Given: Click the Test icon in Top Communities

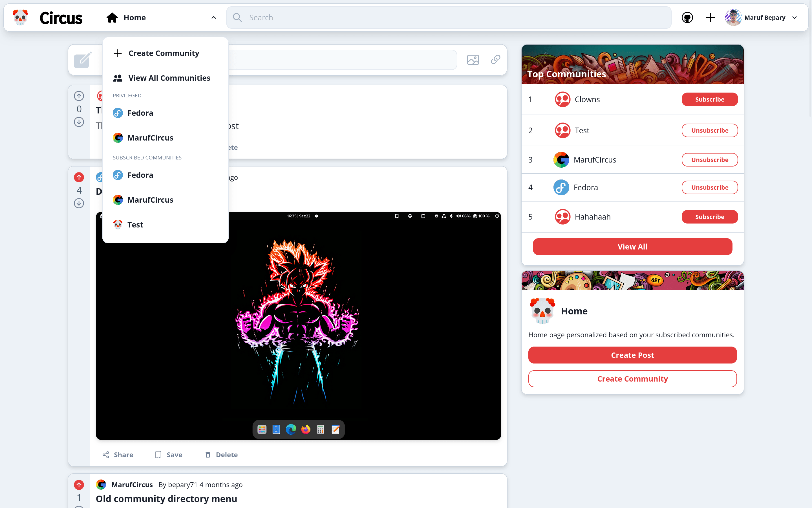Looking at the screenshot, I should (562, 130).
